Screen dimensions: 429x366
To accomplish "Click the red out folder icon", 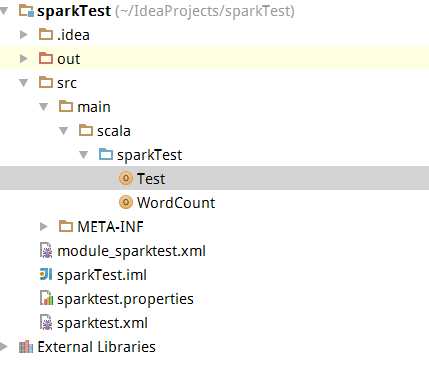I will 46,58.
